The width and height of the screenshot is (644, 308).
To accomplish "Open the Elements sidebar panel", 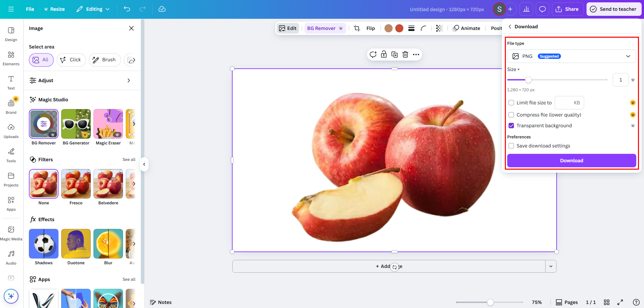I will coord(11,58).
